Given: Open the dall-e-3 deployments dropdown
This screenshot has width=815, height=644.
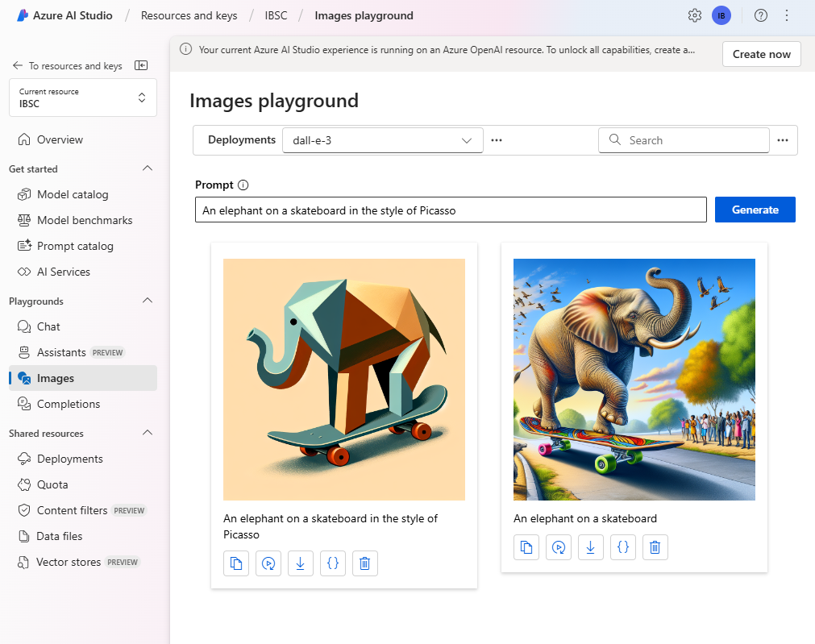Looking at the screenshot, I should tap(383, 140).
